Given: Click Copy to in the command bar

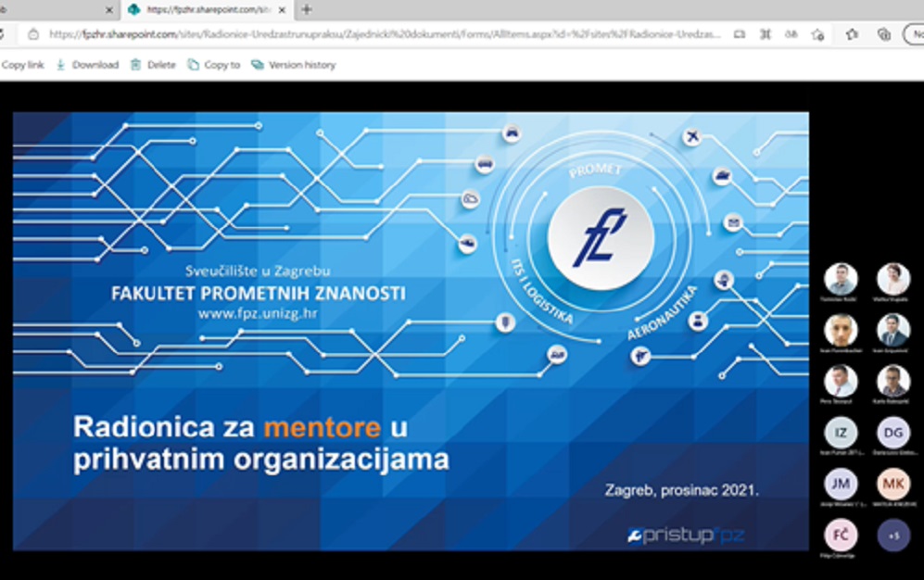Looking at the screenshot, I should [214, 65].
